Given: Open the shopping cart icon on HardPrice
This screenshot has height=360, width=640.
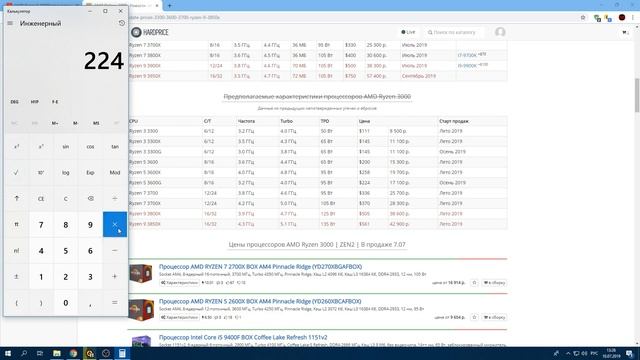Looking at the screenshot, I should 625,32.
